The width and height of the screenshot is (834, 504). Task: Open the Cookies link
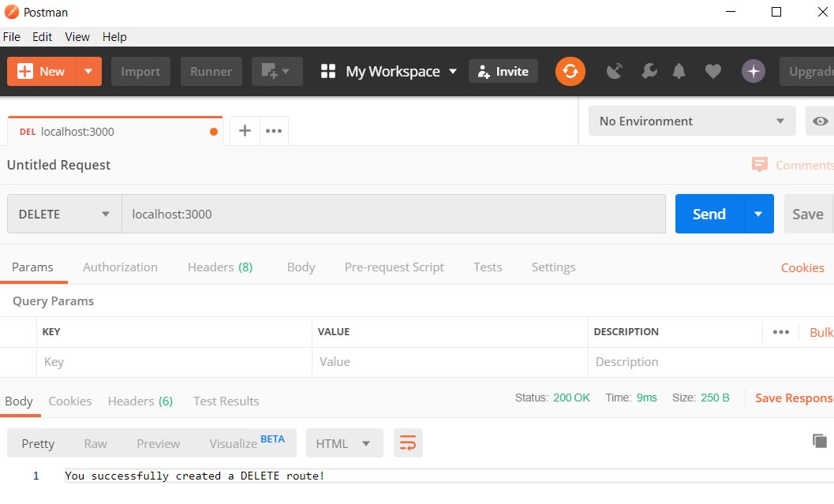tap(802, 267)
